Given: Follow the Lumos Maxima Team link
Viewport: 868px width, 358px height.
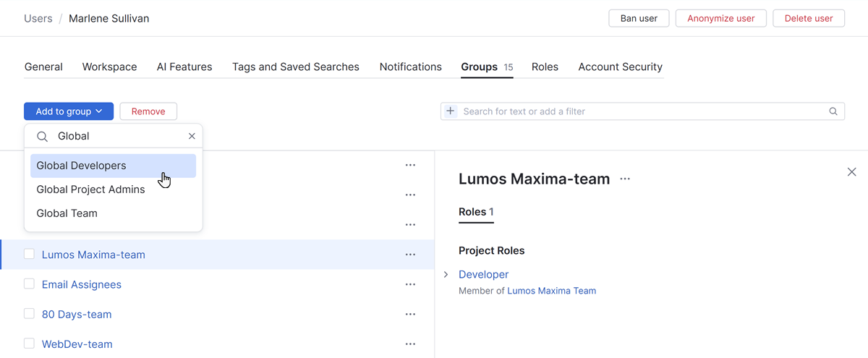Looking at the screenshot, I should point(551,291).
